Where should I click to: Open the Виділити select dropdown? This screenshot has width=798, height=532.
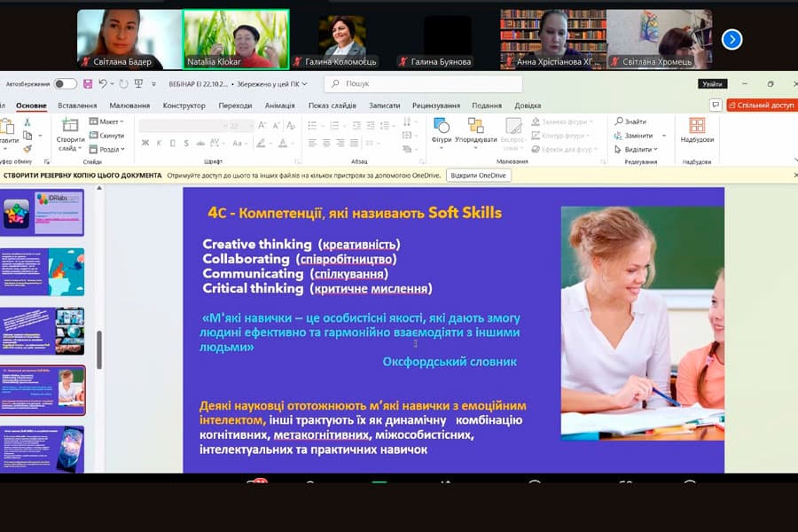point(638,149)
